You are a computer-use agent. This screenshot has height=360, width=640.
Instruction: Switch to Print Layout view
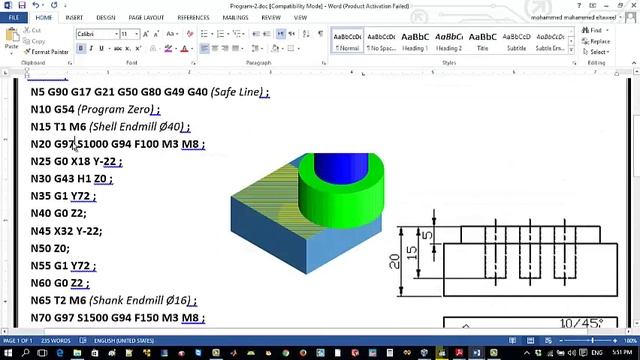530,340
